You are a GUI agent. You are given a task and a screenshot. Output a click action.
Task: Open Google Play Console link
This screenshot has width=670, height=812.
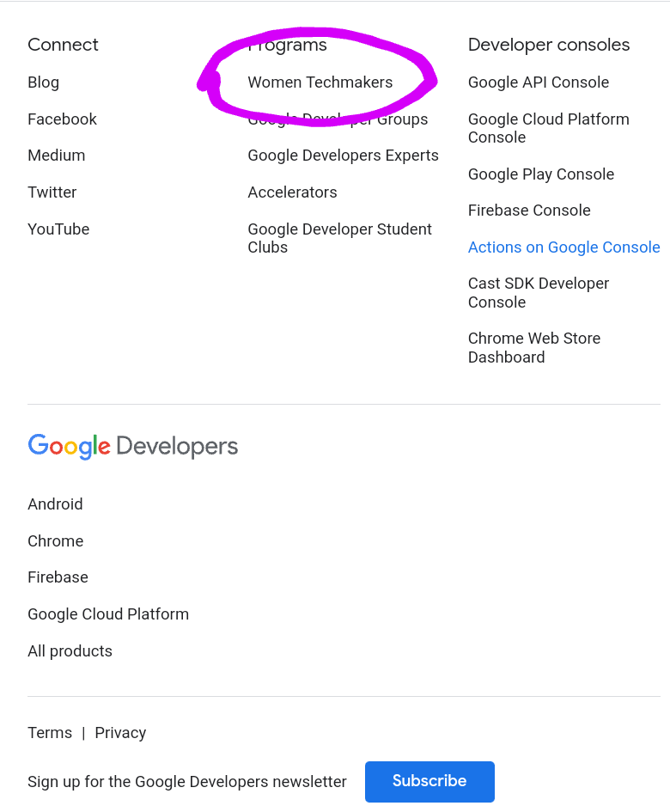[x=541, y=174]
